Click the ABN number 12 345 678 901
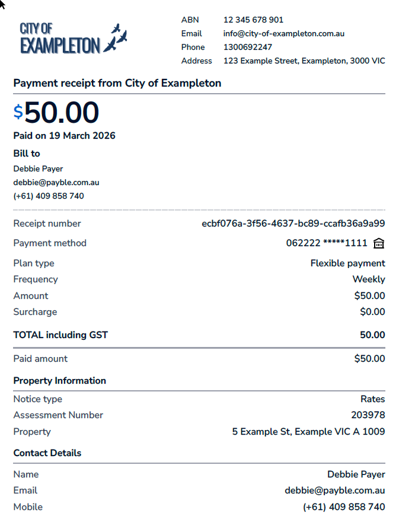The width and height of the screenshot is (399, 532). coord(253,20)
